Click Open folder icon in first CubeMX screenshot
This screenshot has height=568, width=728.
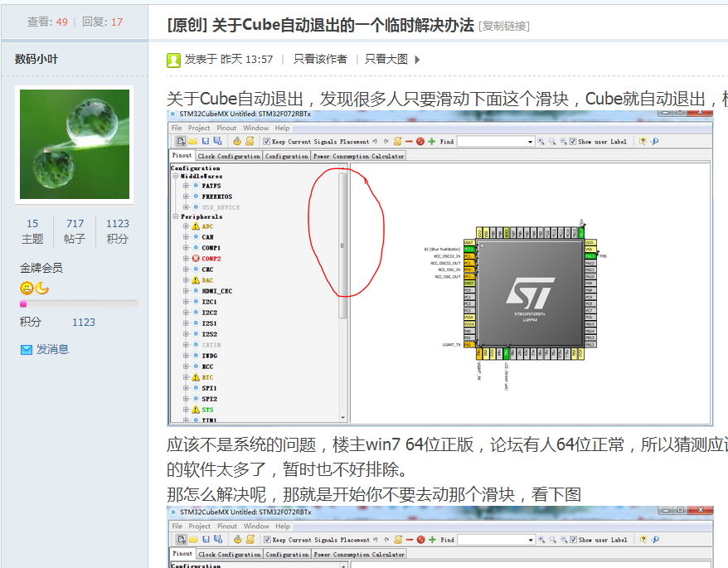tap(193, 141)
